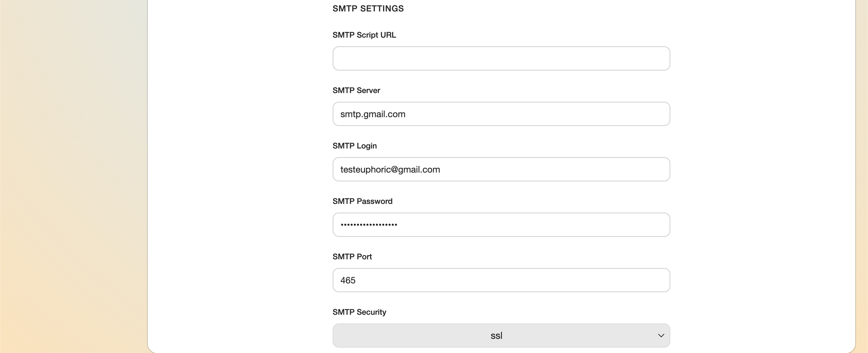Click the SMTP SETTINGS section heading
The height and width of the screenshot is (353, 868).
pos(368,8)
